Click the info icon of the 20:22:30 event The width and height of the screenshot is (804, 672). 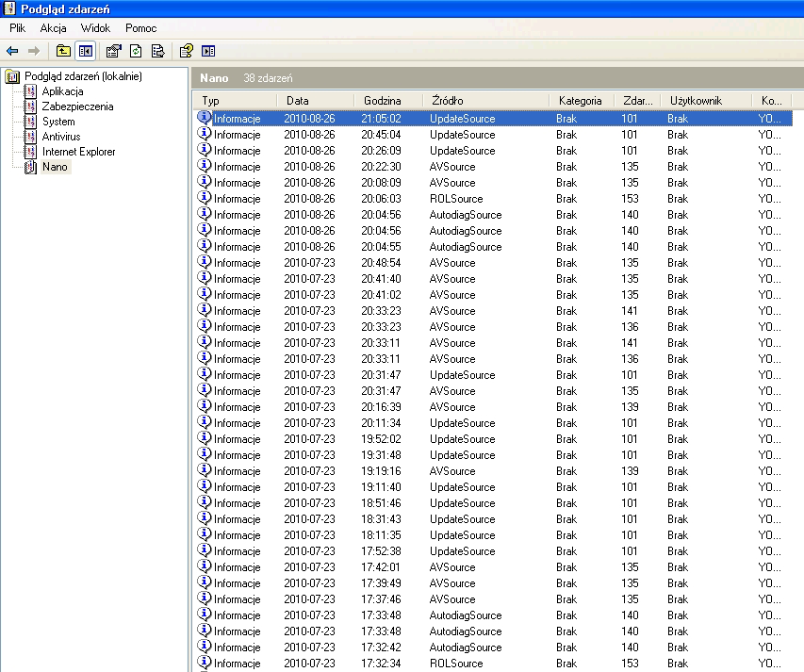click(x=205, y=166)
